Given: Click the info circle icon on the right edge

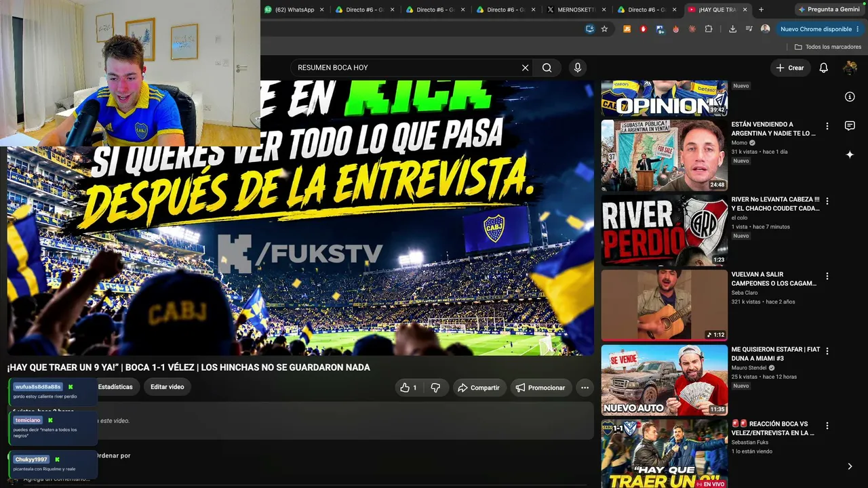Looking at the screenshot, I should pos(850,97).
